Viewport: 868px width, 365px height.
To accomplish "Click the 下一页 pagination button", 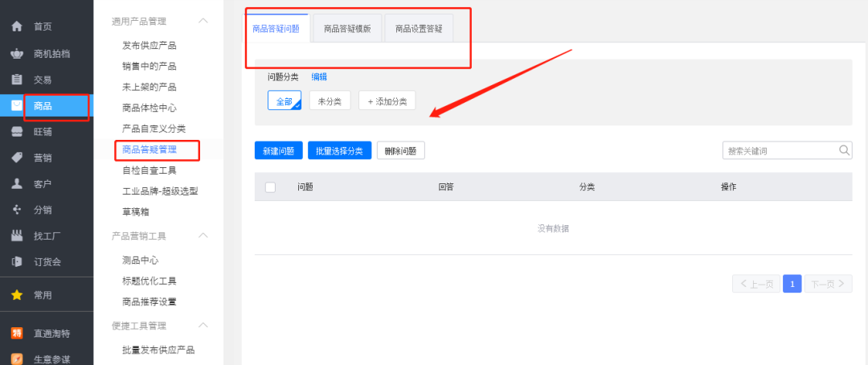I will click(828, 284).
